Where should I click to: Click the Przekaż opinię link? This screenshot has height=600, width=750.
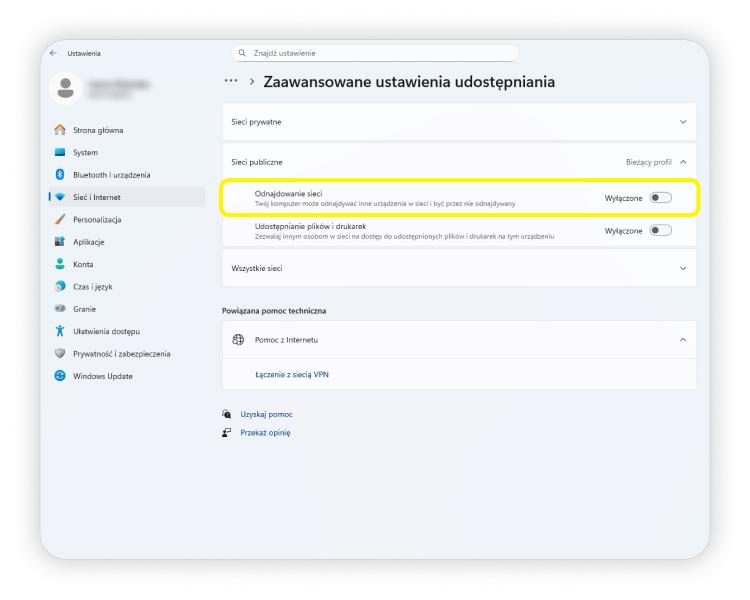coord(265,433)
